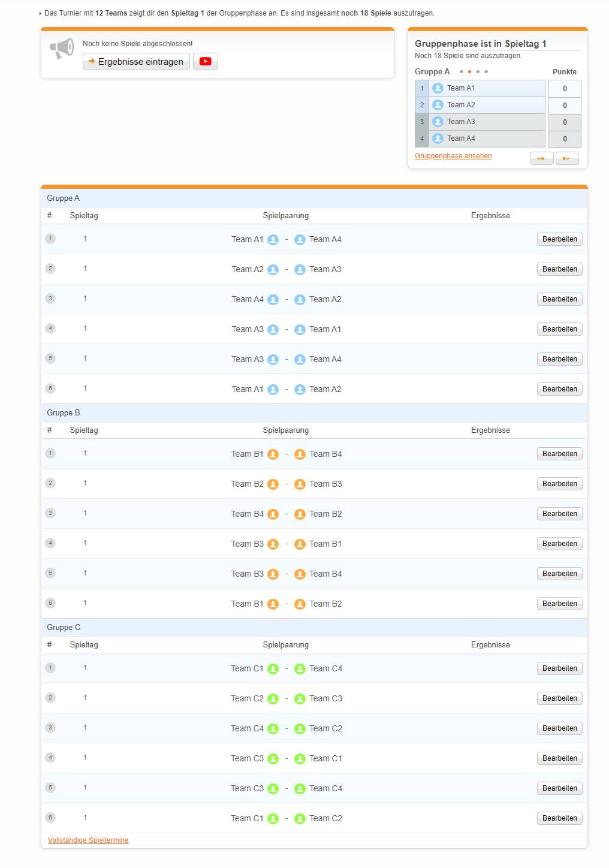Click Team A3 avatar in Gruppe A match 2
The image size is (609, 868).
coord(300,270)
